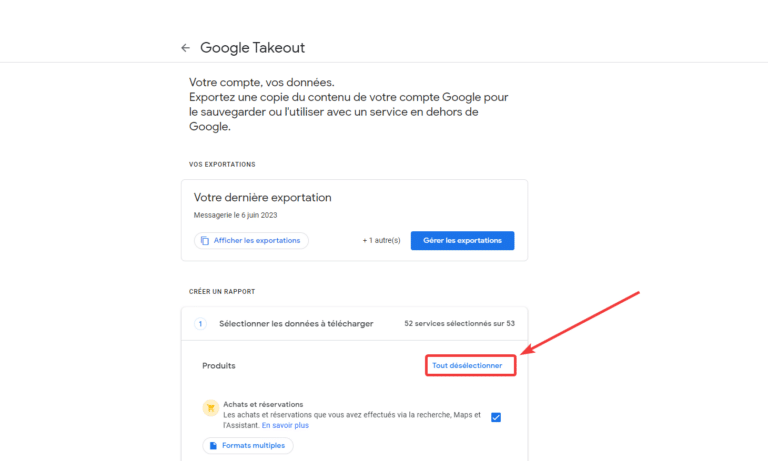Select the Votre dernière exportation heading

click(x=263, y=197)
